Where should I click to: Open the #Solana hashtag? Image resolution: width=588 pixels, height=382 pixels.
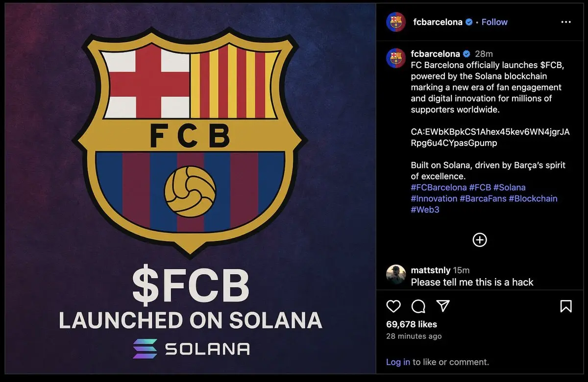pos(510,188)
